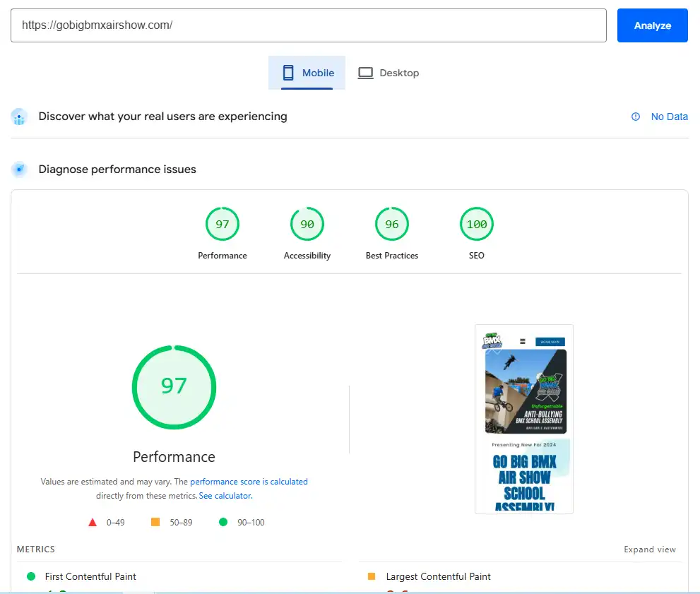Switch to the Mobile tab
The image size is (700, 594).
[307, 73]
